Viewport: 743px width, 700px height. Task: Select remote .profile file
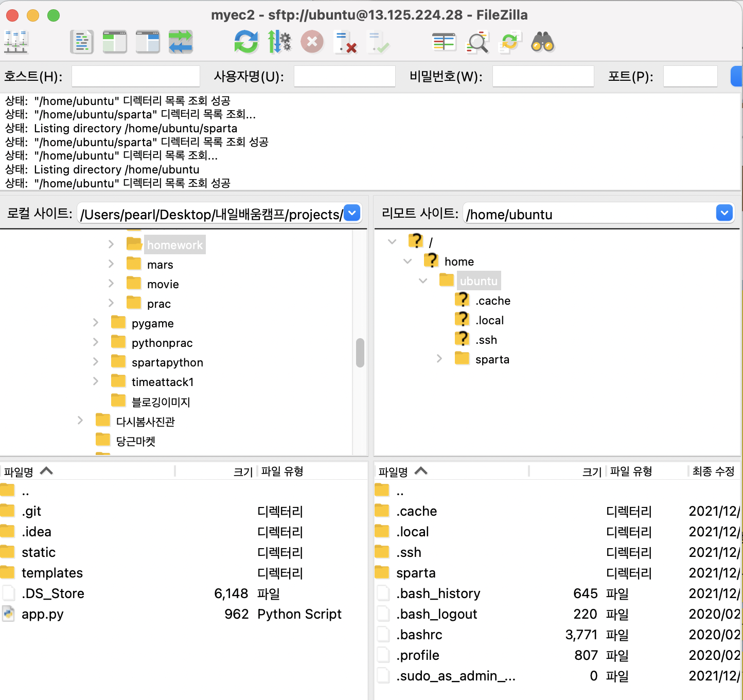(x=557, y=655)
